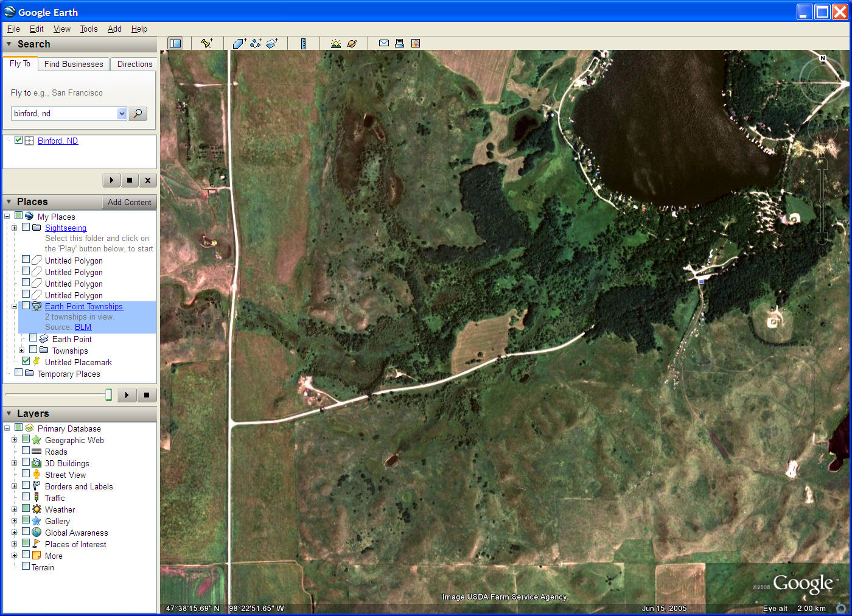Check the first Untitled Polygon checkbox
Image resolution: width=852 pixels, height=616 pixels.
point(26,260)
